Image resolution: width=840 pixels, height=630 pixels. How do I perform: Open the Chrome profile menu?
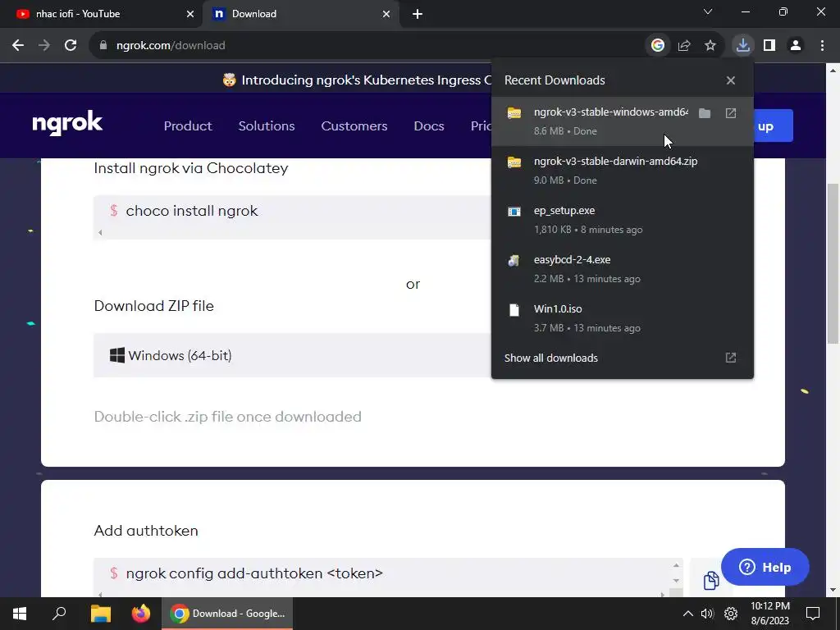point(796,46)
